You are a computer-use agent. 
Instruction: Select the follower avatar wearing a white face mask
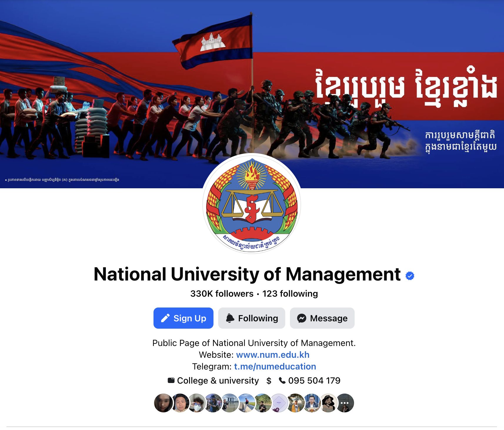coord(197,403)
